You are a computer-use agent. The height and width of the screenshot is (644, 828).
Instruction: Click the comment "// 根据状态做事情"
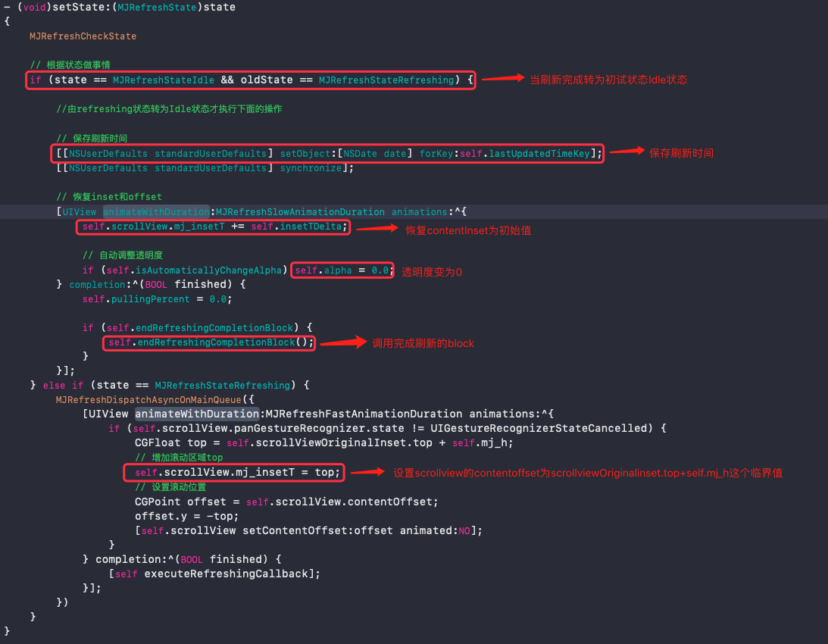[70, 64]
